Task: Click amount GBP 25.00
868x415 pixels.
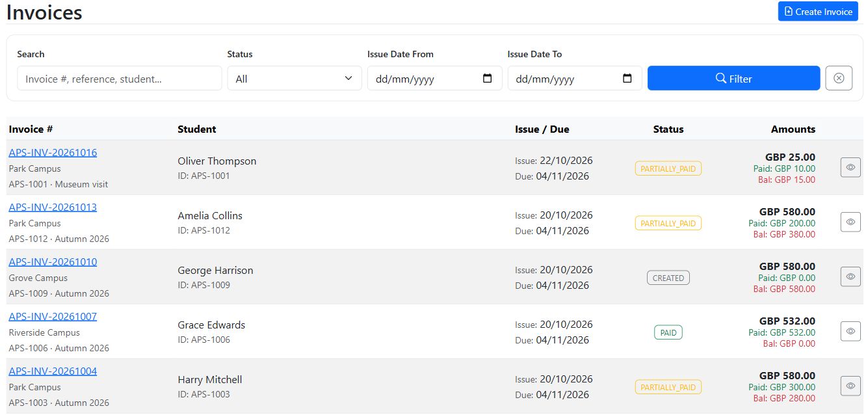Action: pos(790,157)
